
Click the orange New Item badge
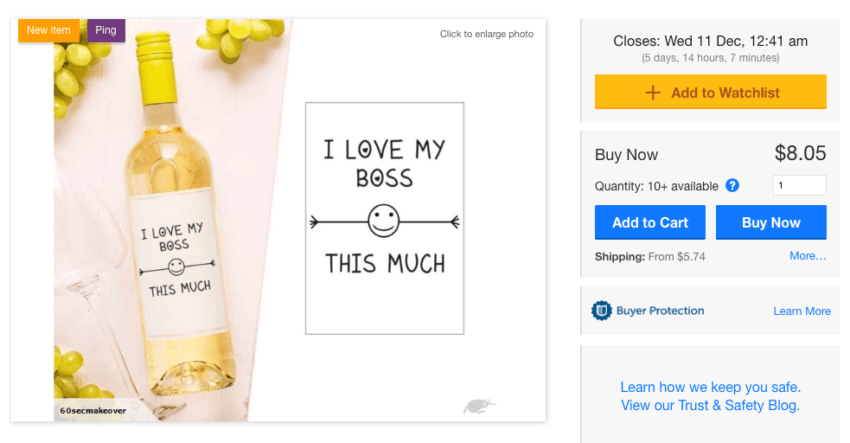[x=48, y=30]
